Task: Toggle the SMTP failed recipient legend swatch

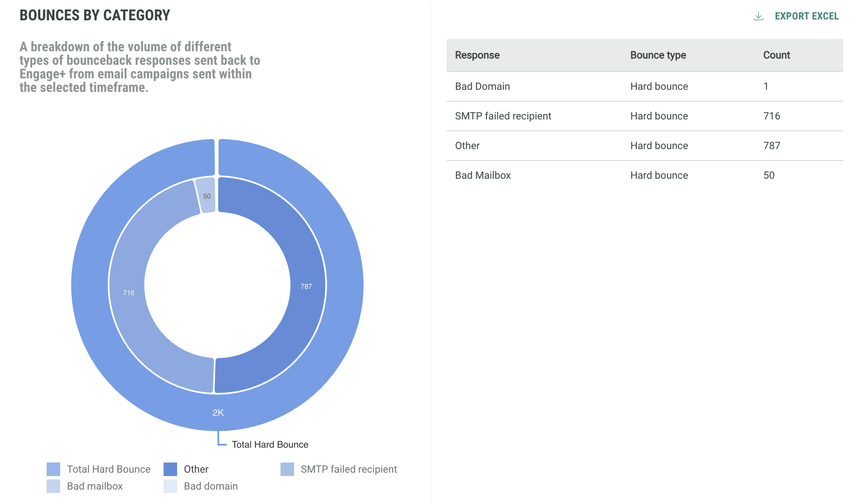Action: pos(287,469)
